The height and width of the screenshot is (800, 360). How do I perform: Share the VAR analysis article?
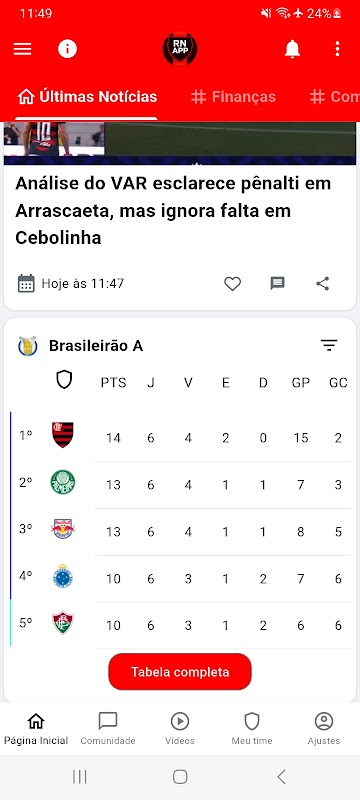[322, 284]
